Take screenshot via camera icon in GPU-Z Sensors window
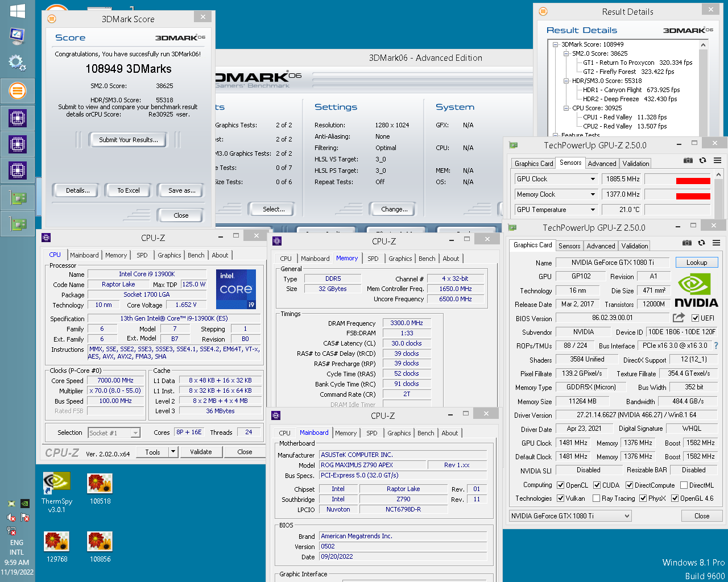 tap(688, 160)
